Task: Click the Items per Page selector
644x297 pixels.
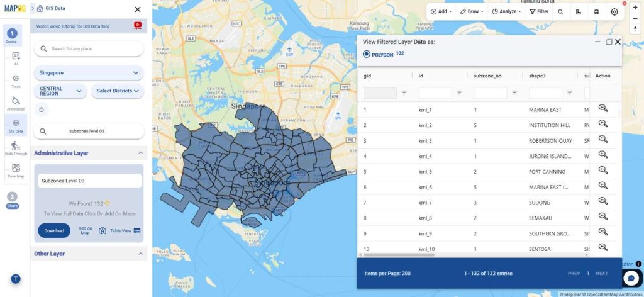Action: coord(387,274)
